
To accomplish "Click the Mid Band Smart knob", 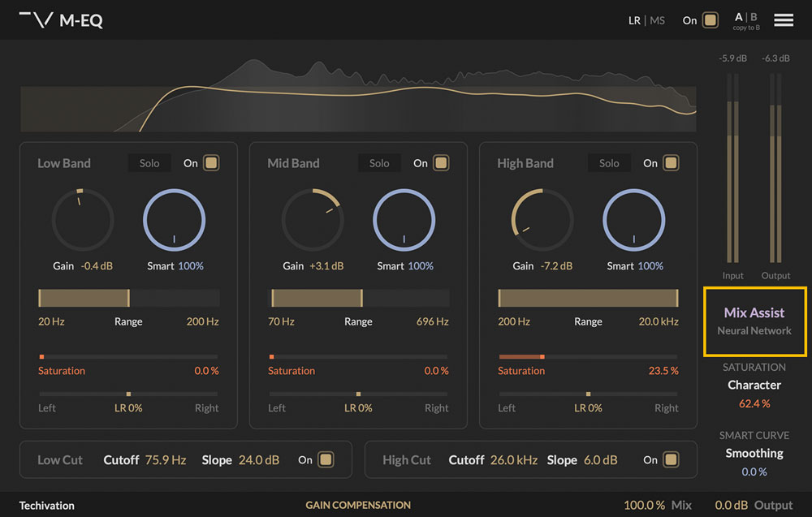I will [404, 219].
